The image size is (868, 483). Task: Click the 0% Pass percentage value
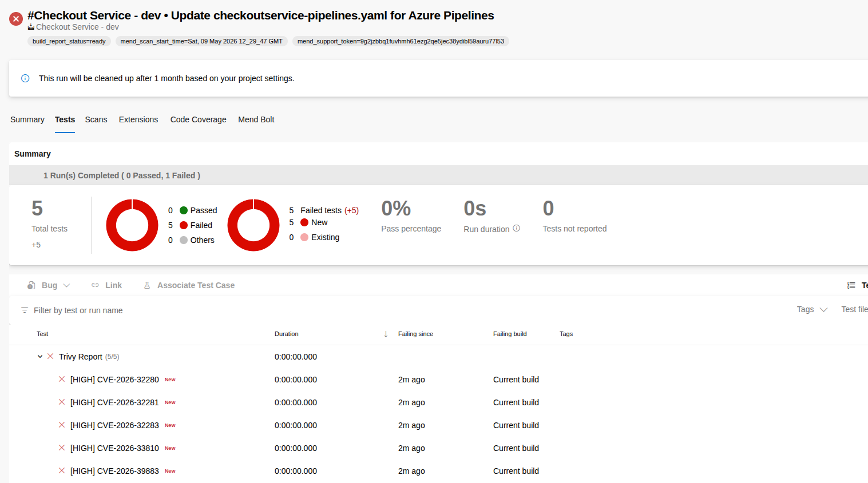click(396, 209)
